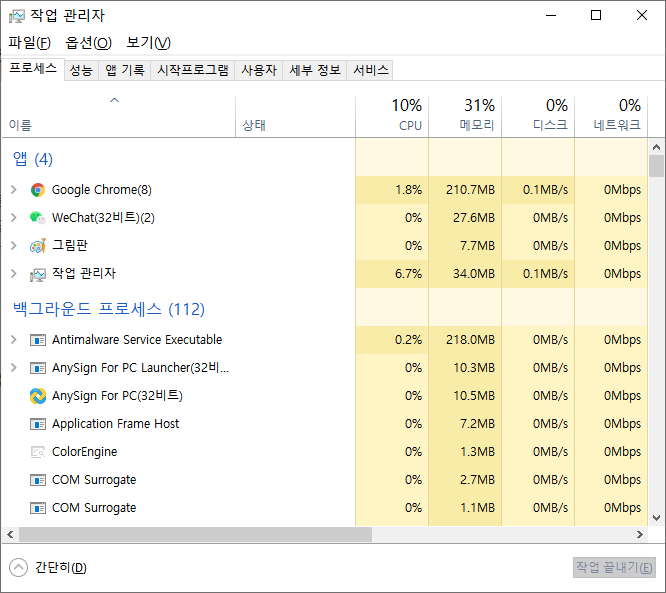This screenshot has width=666, height=593.
Task: Click the 작업 끝내기(E) button
Action: (614, 568)
